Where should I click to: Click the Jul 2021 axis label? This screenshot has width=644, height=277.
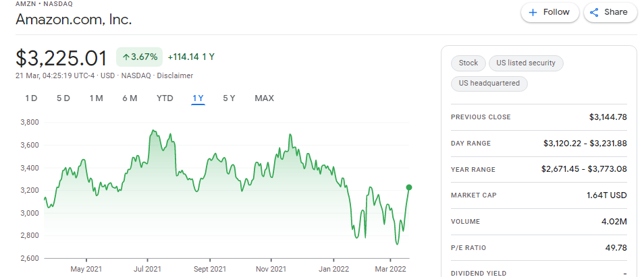coord(147,269)
